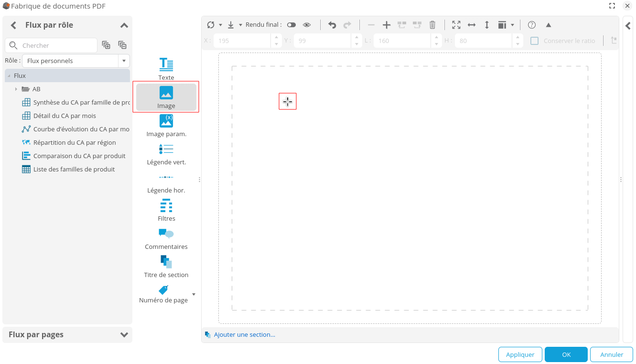The image size is (636, 364).
Task: Open dropdown arrow next to layout icon
Action: click(x=513, y=25)
